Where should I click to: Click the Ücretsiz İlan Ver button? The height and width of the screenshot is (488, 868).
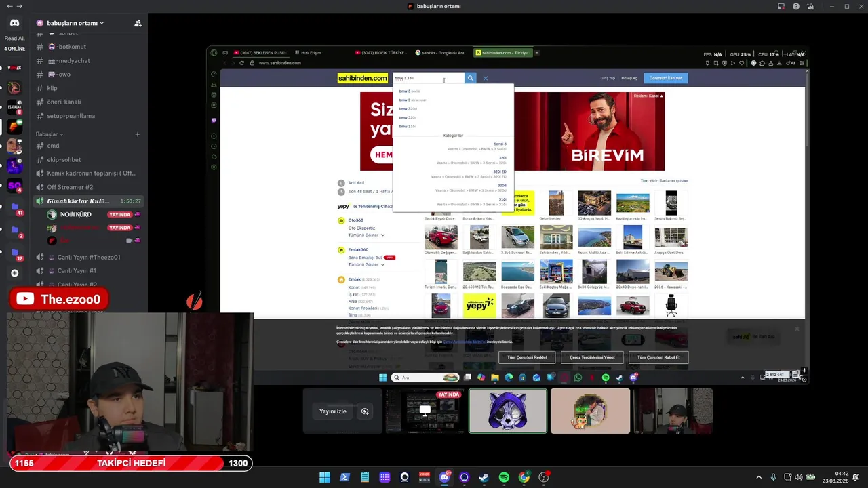pyautogui.click(x=666, y=78)
